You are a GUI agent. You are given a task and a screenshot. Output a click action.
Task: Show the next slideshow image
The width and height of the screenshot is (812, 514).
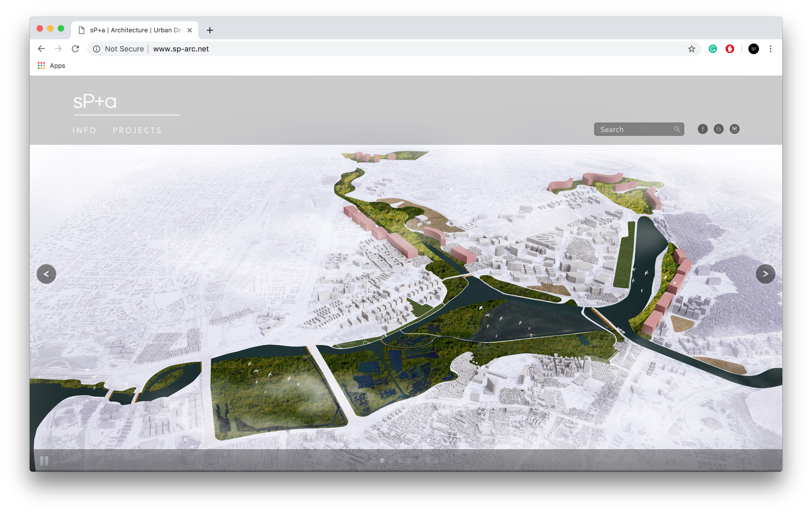tap(765, 274)
